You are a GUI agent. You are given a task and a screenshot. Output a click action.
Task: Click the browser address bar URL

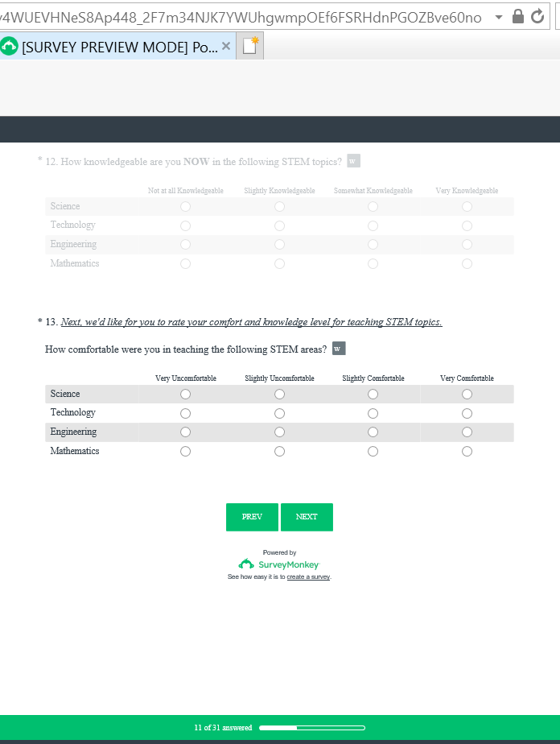pyautogui.click(x=241, y=17)
